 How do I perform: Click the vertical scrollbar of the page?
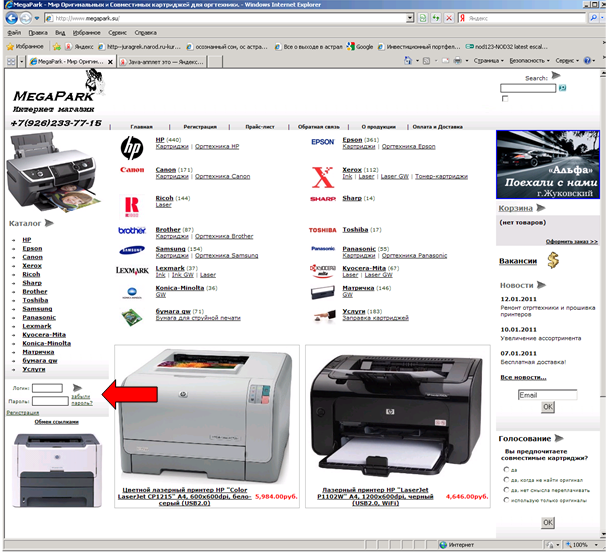coord(603,303)
